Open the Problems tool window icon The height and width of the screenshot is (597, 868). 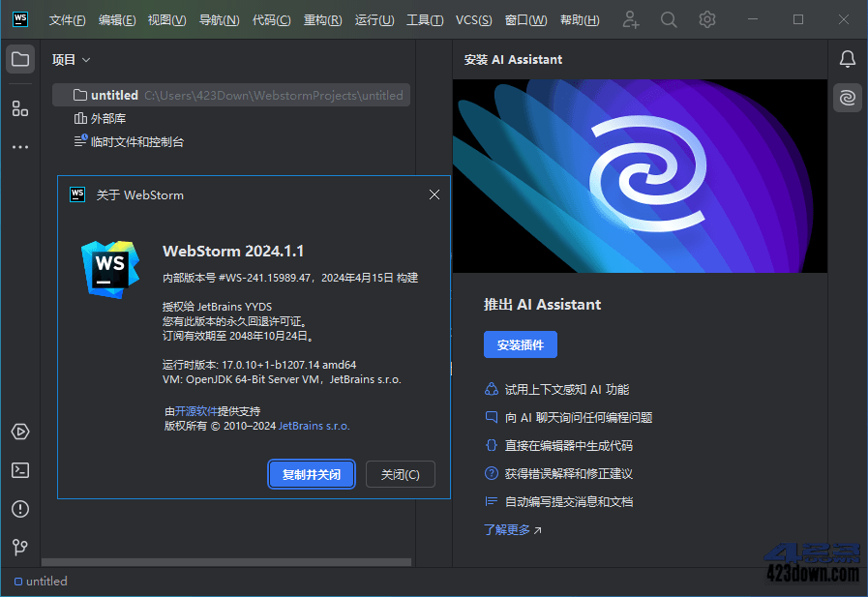coord(20,509)
